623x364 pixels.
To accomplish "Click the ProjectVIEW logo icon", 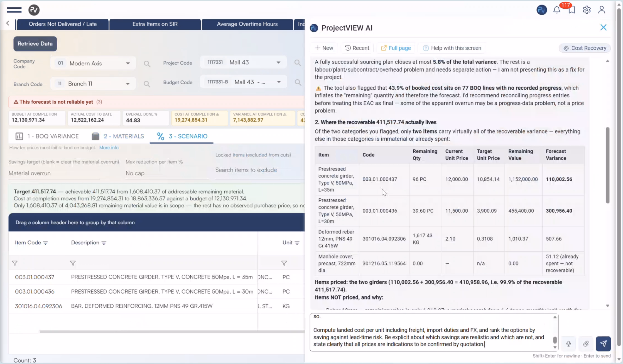I will pos(34,10).
